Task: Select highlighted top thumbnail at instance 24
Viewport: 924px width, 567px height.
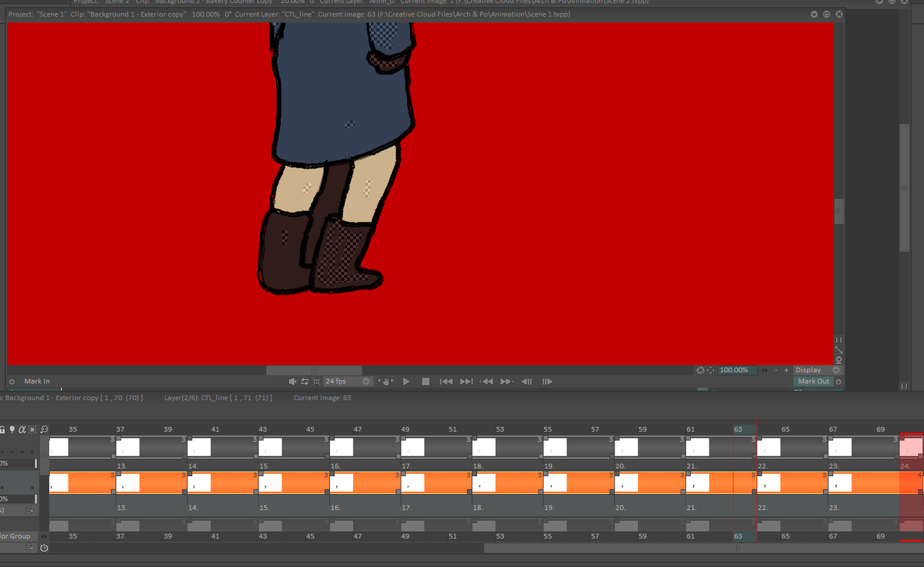Action: click(912, 447)
